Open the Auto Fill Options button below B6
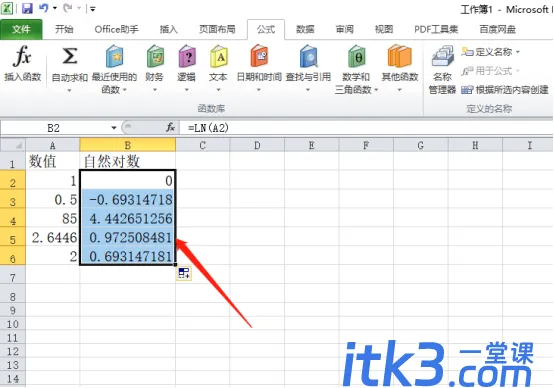This screenshot has height=388, width=554. pos(184,273)
